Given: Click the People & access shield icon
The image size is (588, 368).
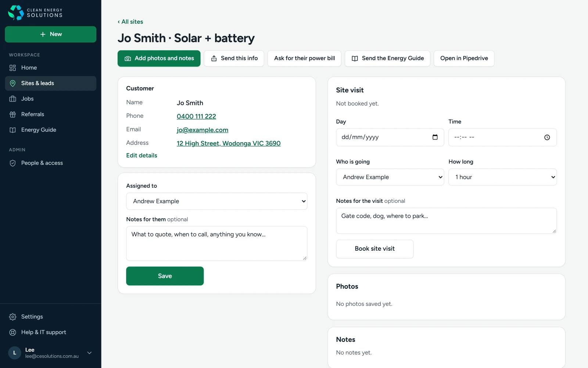Looking at the screenshot, I should click(12, 163).
